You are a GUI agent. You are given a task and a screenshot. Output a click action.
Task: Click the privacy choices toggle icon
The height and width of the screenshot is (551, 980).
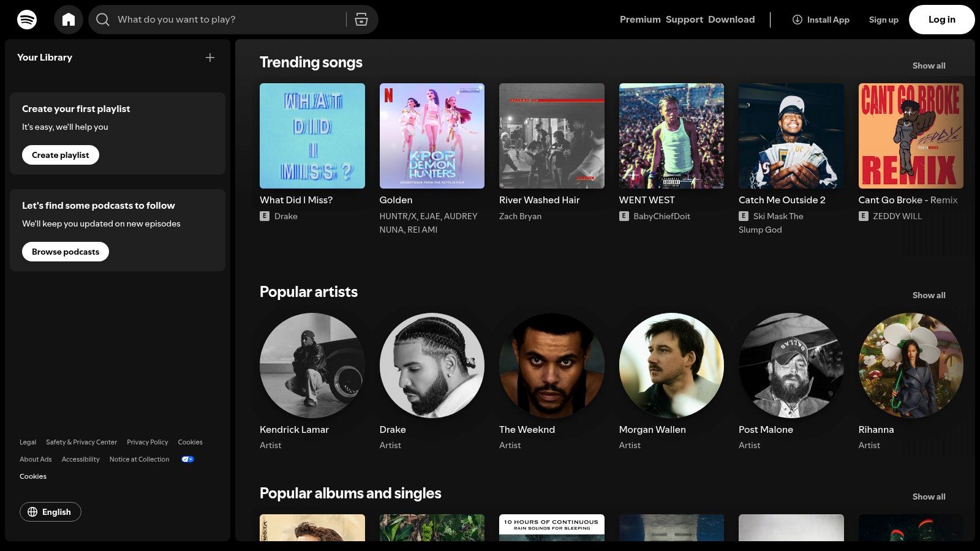click(x=187, y=459)
